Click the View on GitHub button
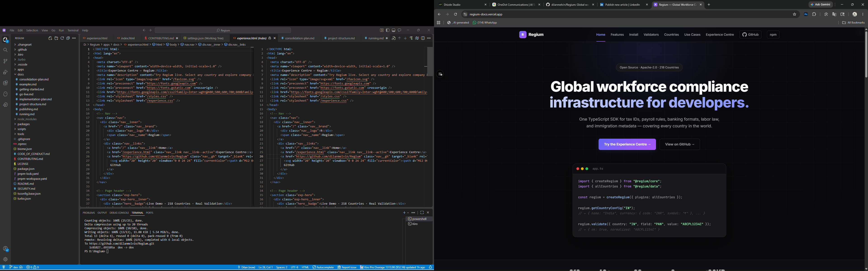 pos(680,145)
